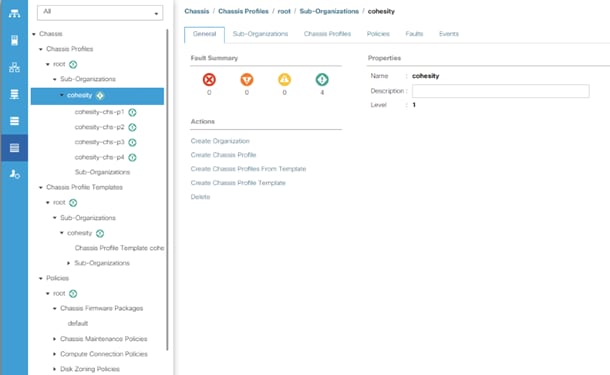Click the navigation tree vertical scrollbar

(167, 189)
